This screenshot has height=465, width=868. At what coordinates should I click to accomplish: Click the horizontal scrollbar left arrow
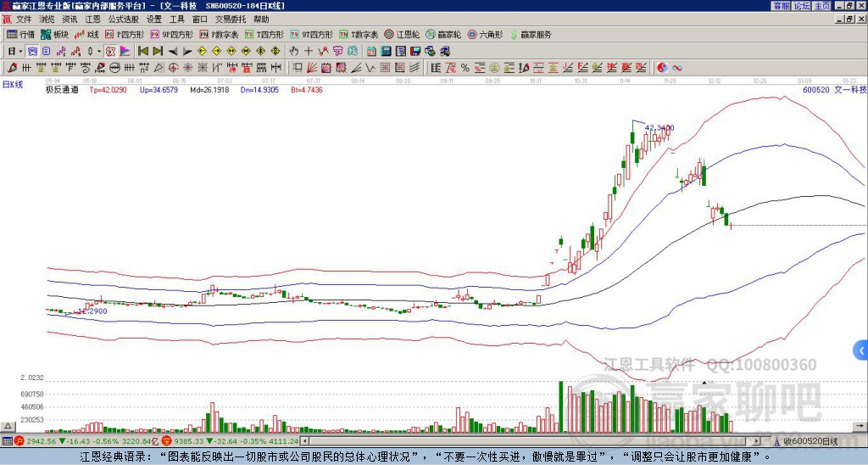click(x=305, y=441)
